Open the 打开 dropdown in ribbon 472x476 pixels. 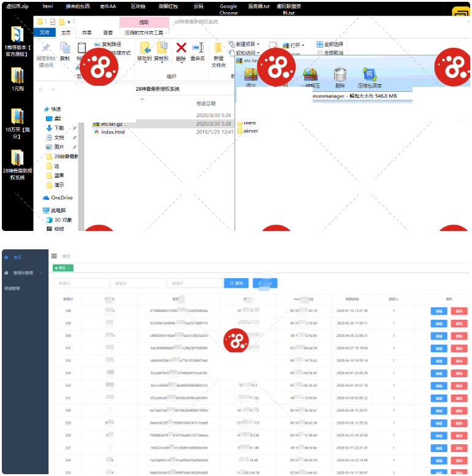click(294, 45)
